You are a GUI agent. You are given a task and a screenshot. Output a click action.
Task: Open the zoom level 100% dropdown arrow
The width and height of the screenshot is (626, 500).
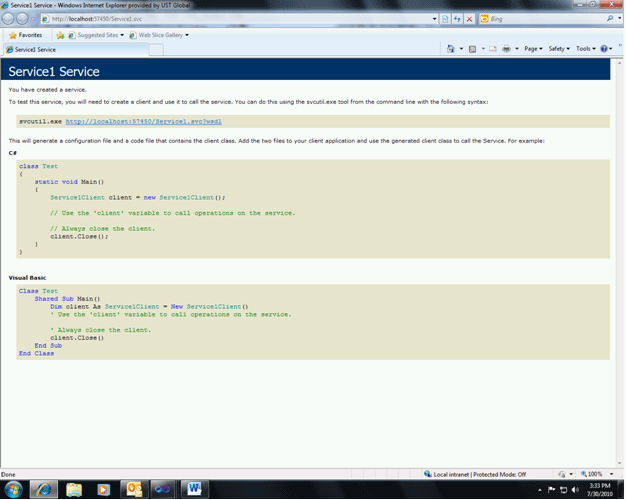[x=611, y=474]
